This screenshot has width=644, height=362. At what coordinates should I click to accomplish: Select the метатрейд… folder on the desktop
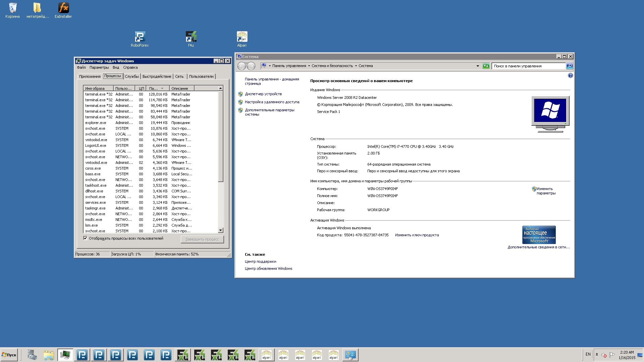click(37, 10)
